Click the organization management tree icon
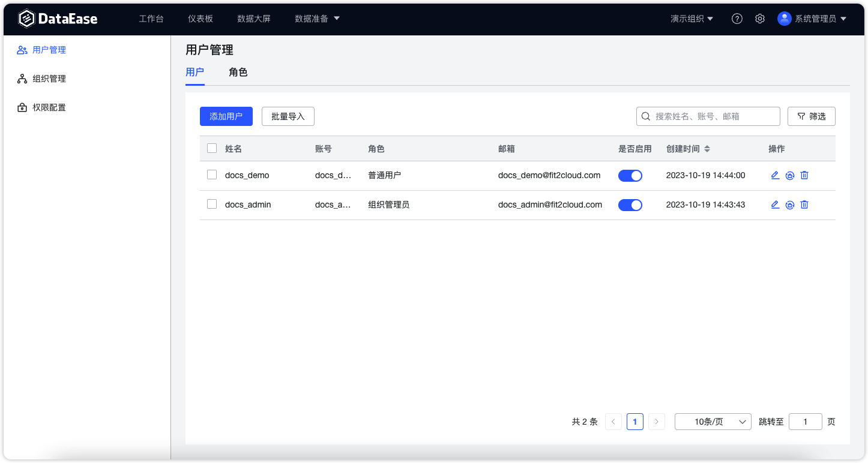This screenshot has height=463, width=868. (x=22, y=79)
